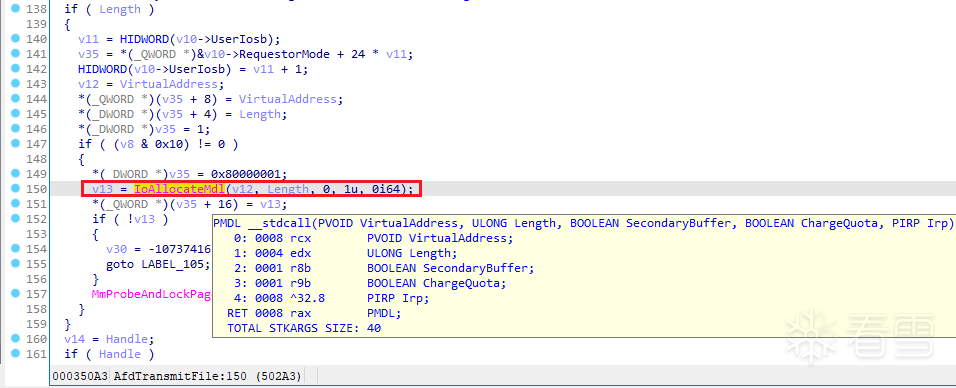The width and height of the screenshot is (956, 388).
Task: Click the blue dot marker at line 155
Action: (x=15, y=264)
